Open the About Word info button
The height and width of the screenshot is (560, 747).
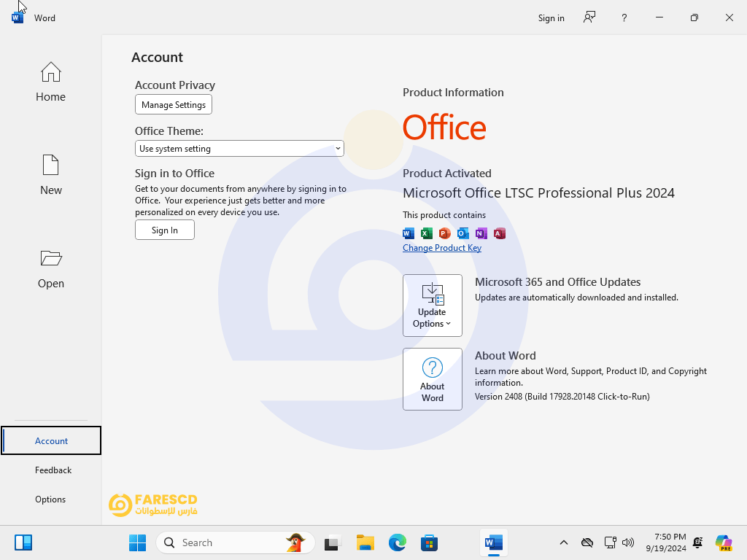[x=432, y=379]
